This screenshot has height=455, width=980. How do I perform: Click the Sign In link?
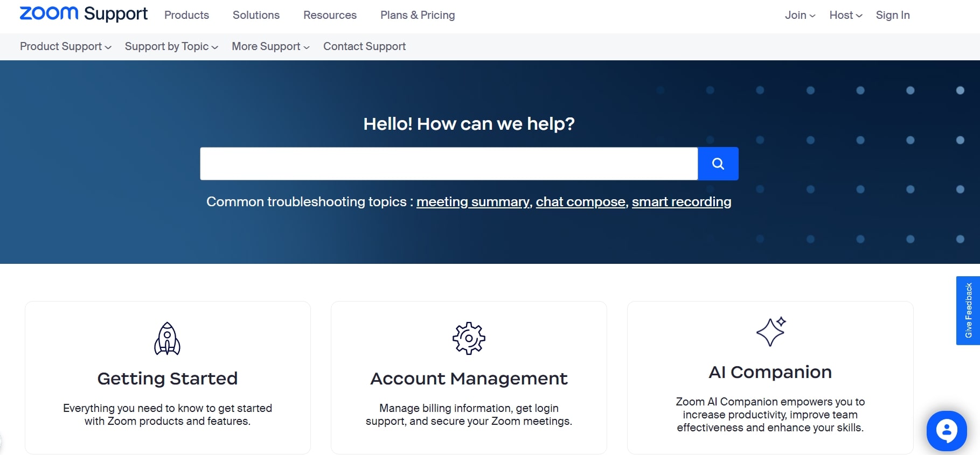click(893, 15)
